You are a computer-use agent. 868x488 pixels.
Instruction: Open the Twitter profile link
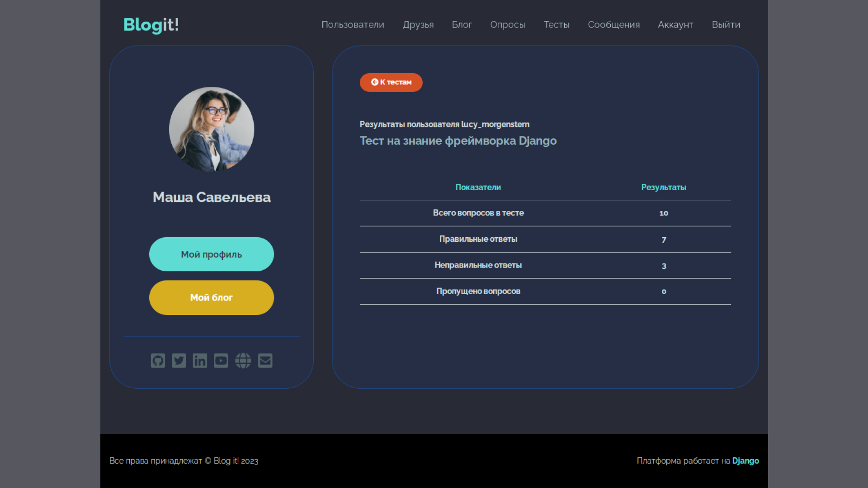[x=179, y=361]
